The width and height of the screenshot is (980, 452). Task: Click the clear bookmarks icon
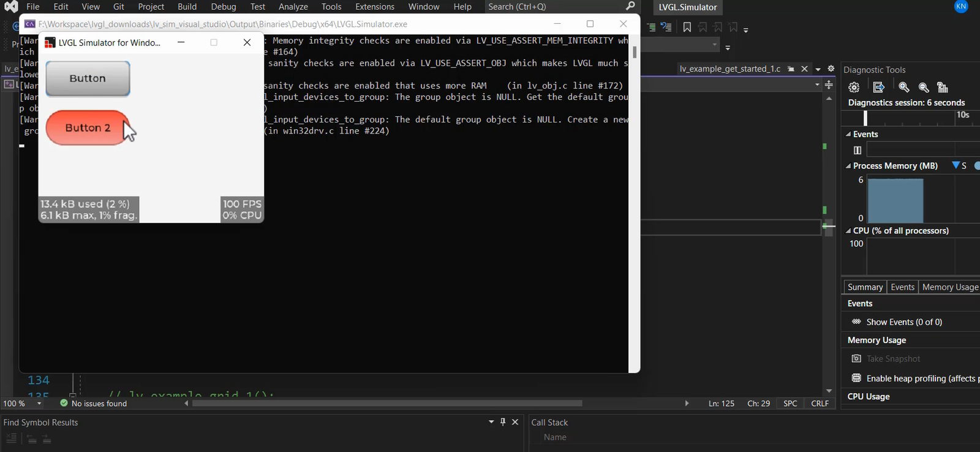point(733,28)
